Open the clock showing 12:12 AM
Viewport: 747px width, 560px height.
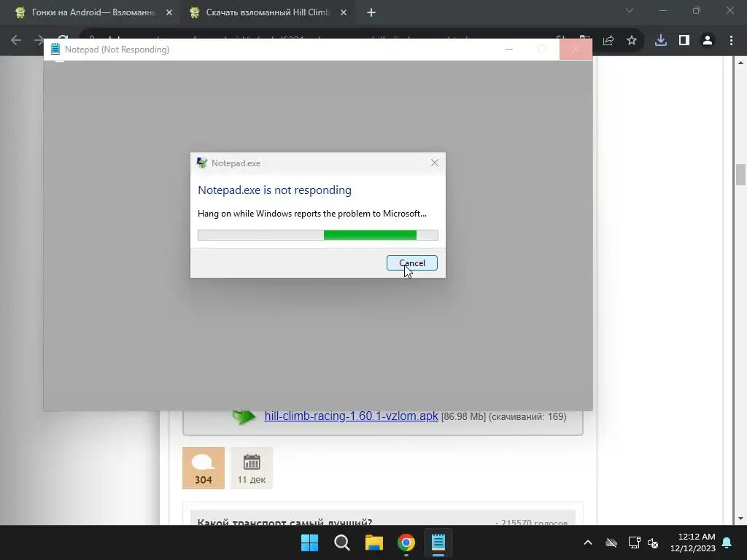(x=693, y=542)
